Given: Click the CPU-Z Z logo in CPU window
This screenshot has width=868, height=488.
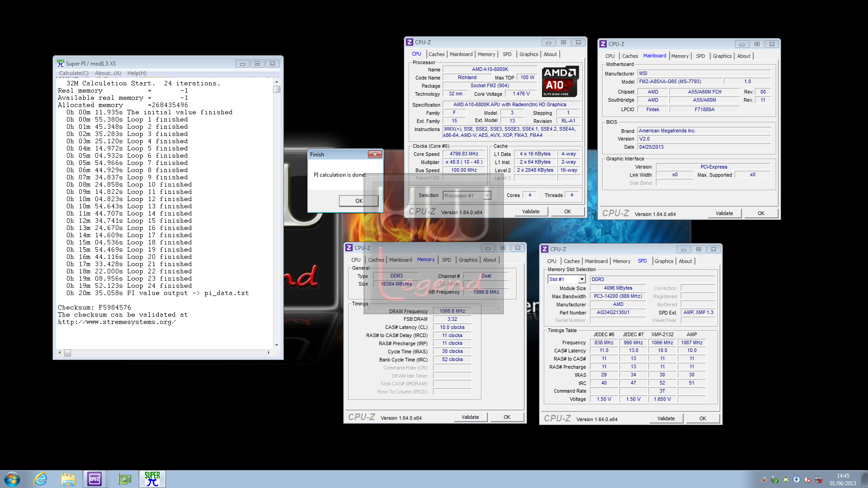Looking at the screenshot, I should pyautogui.click(x=410, y=42).
